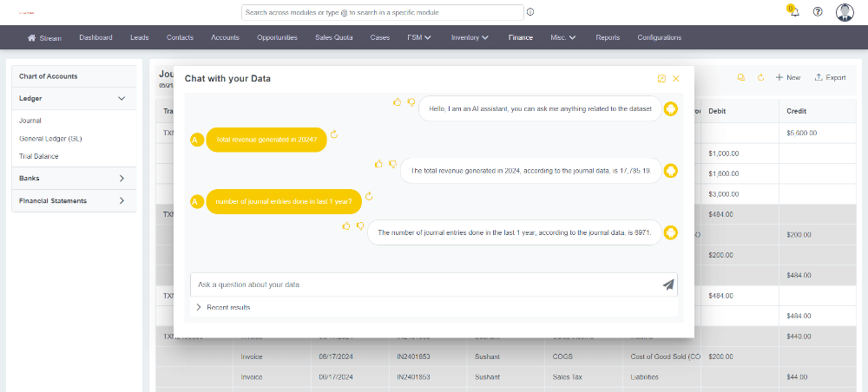
Task: Regenerate the 'number of journal entries' question
Action: tap(369, 196)
